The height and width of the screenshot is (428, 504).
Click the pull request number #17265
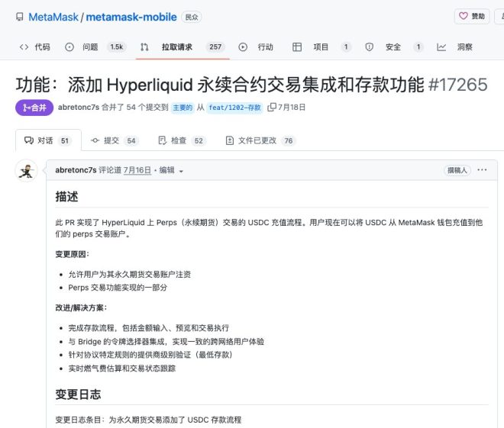point(458,85)
